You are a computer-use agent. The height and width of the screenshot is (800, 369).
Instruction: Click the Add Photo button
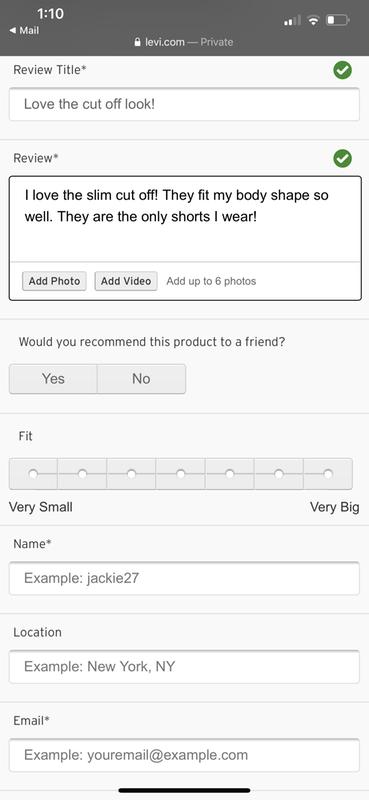coord(55,281)
